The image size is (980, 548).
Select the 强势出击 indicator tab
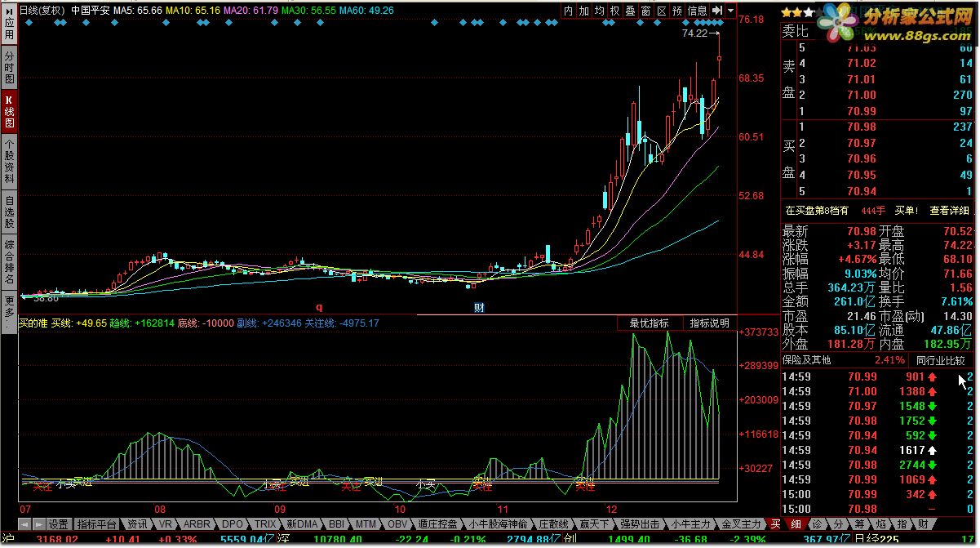[640, 524]
